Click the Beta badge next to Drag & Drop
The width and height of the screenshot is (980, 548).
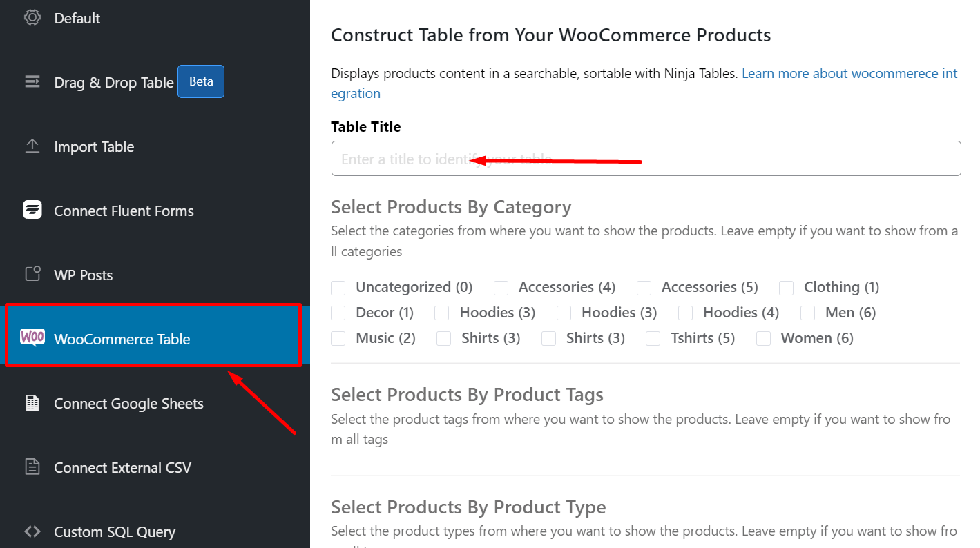click(x=200, y=81)
